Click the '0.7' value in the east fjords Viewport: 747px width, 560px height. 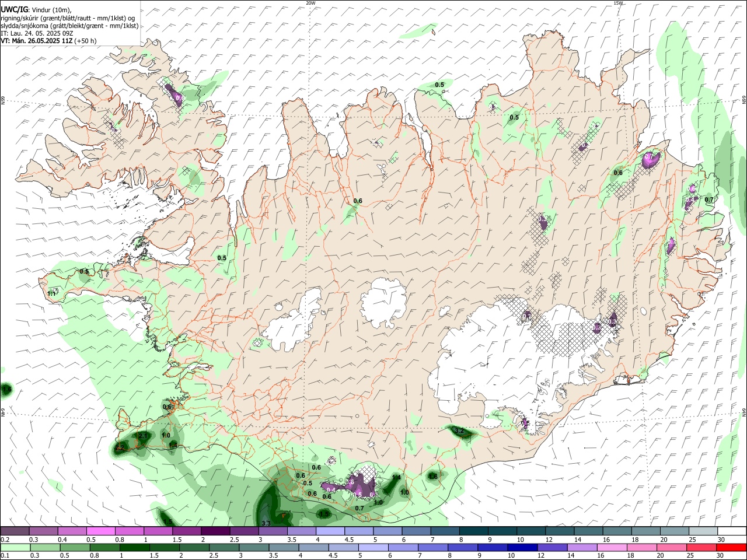709,199
